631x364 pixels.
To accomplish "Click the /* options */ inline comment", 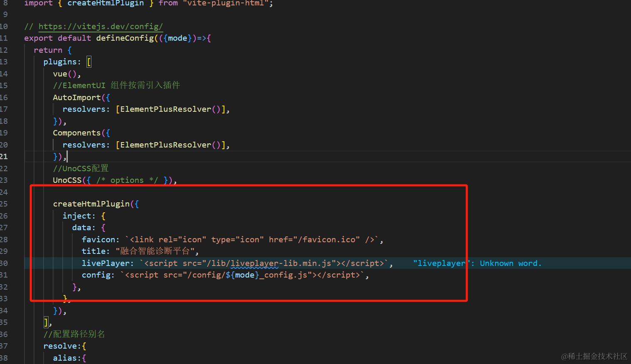I will click(x=127, y=180).
